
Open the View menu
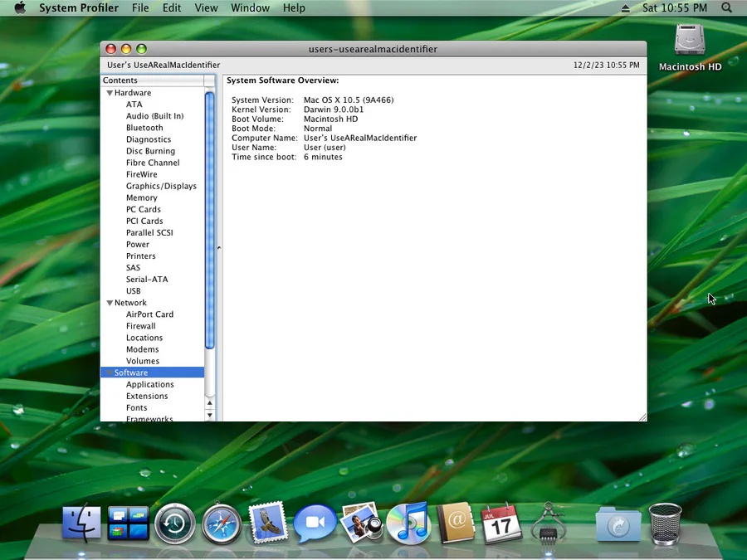[206, 7]
